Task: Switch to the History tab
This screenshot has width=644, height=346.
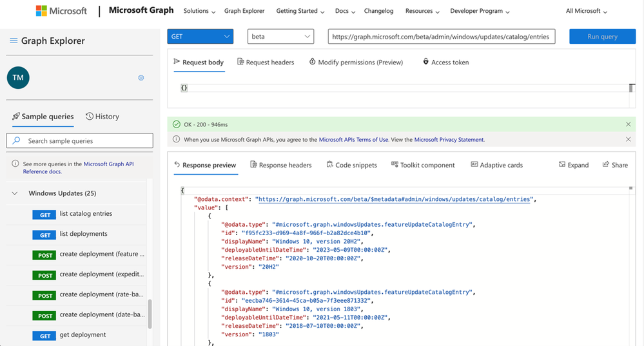Action: [102, 117]
